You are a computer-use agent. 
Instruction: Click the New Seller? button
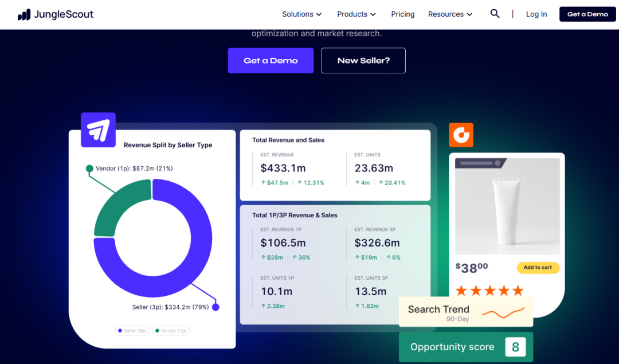[x=363, y=60]
